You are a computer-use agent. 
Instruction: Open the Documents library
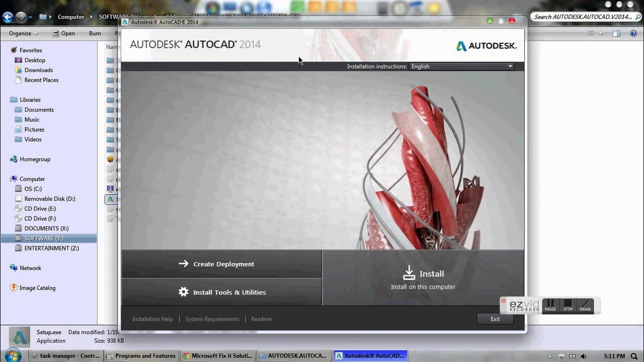click(39, 110)
